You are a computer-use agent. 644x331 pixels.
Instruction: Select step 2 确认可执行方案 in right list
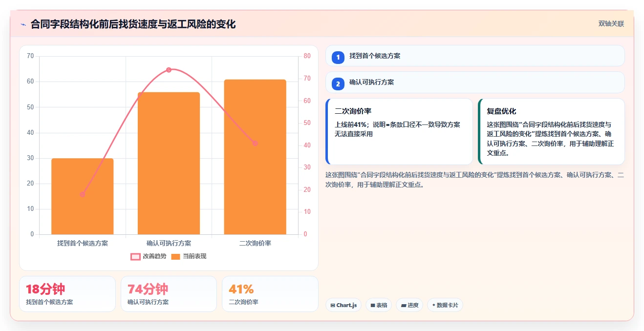click(x=475, y=82)
